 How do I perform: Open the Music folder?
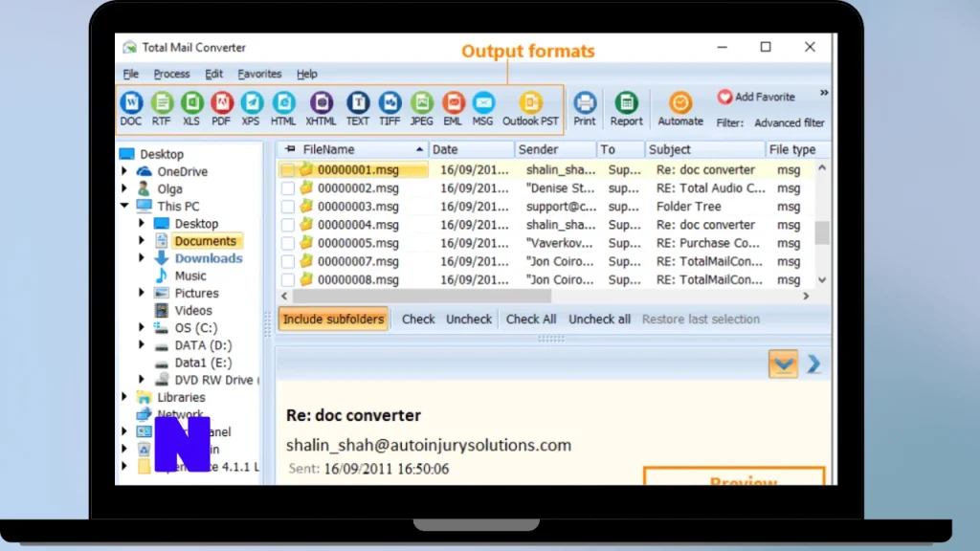tap(190, 275)
